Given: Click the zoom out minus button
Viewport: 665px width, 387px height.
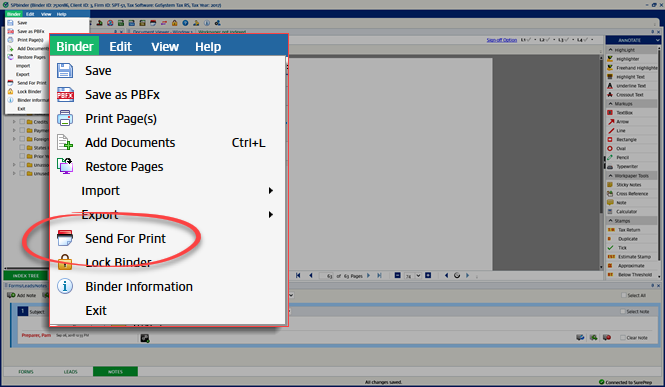Looking at the screenshot, I should 397,276.
